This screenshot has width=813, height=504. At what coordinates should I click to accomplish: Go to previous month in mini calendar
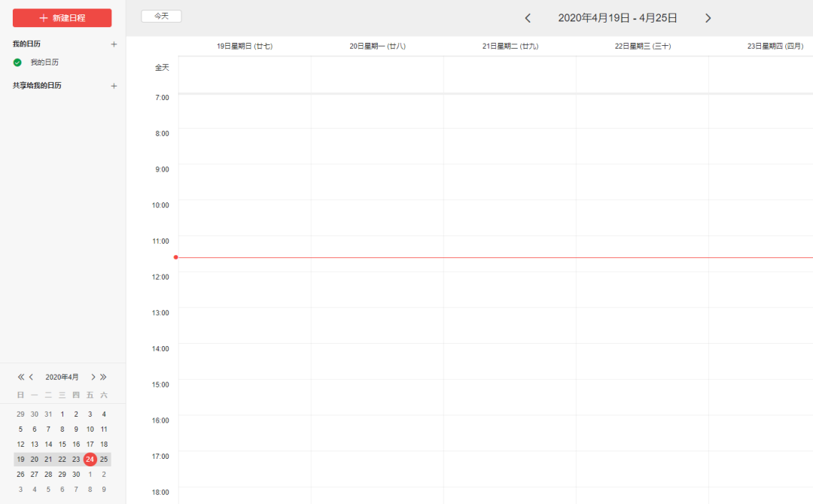(31, 377)
